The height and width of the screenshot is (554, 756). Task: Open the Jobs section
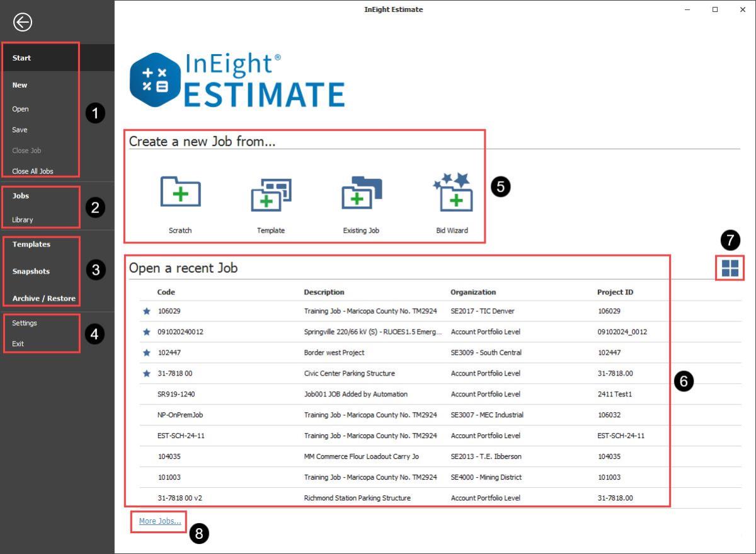(x=21, y=196)
